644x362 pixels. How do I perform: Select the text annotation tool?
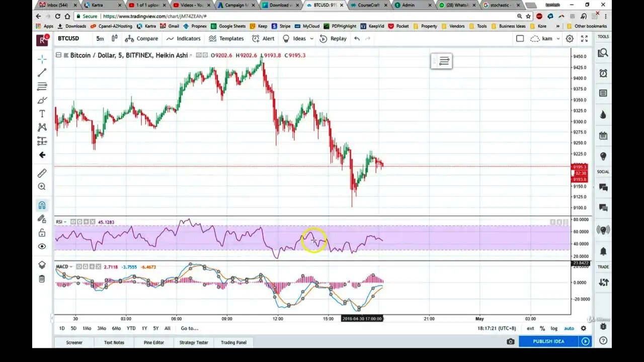pyautogui.click(x=42, y=114)
